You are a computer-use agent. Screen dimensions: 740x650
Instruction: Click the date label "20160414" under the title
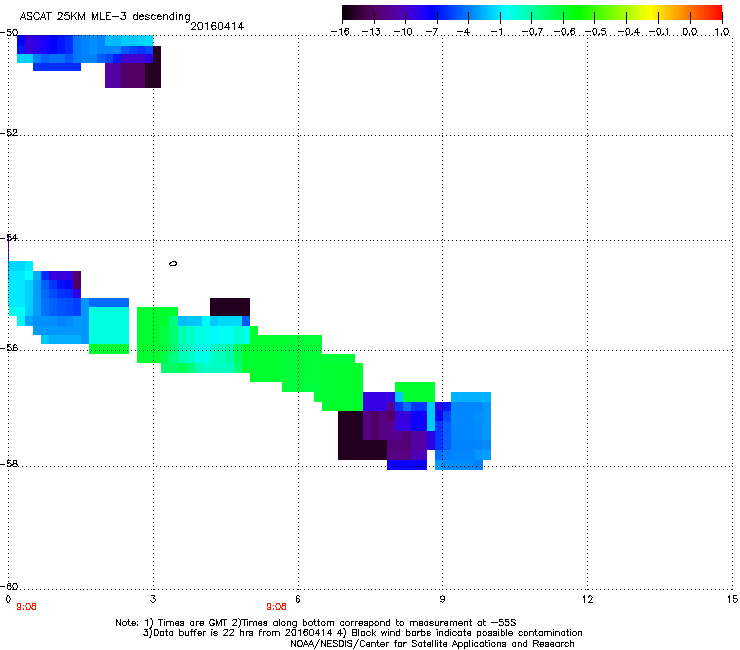coord(217,26)
